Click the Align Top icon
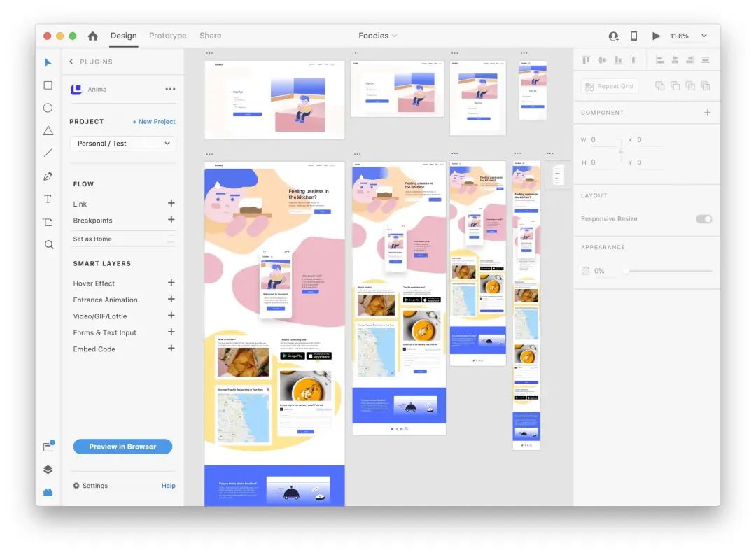The width and height of the screenshot is (756, 553). pos(586,60)
